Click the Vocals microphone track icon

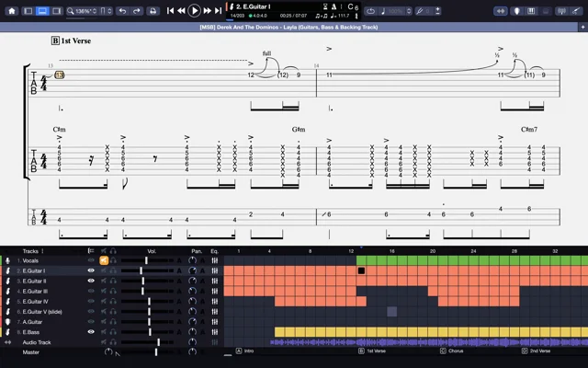point(8,261)
